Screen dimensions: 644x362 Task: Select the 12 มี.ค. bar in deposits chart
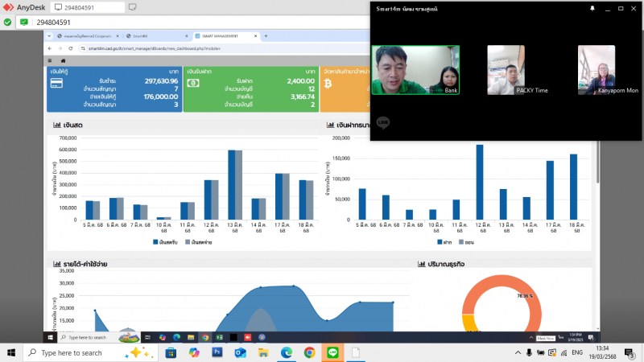pyautogui.click(x=479, y=183)
